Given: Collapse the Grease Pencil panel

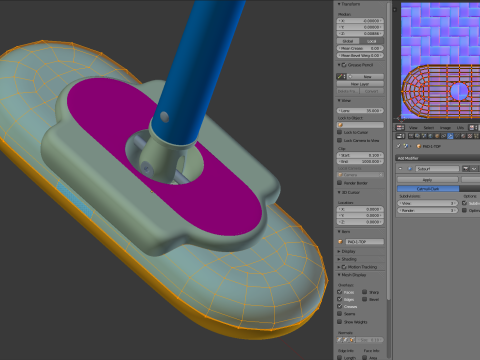Looking at the screenshot, I should pyautogui.click(x=339, y=65).
